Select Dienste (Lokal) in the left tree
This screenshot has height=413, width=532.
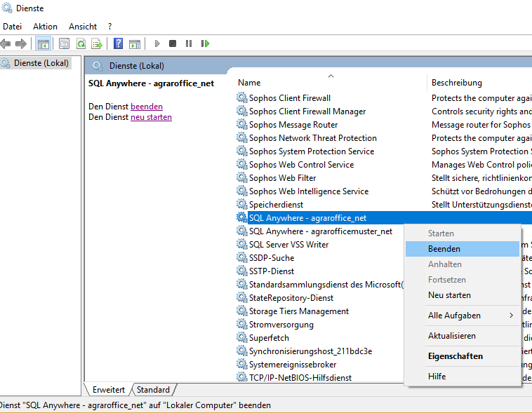click(41, 63)
